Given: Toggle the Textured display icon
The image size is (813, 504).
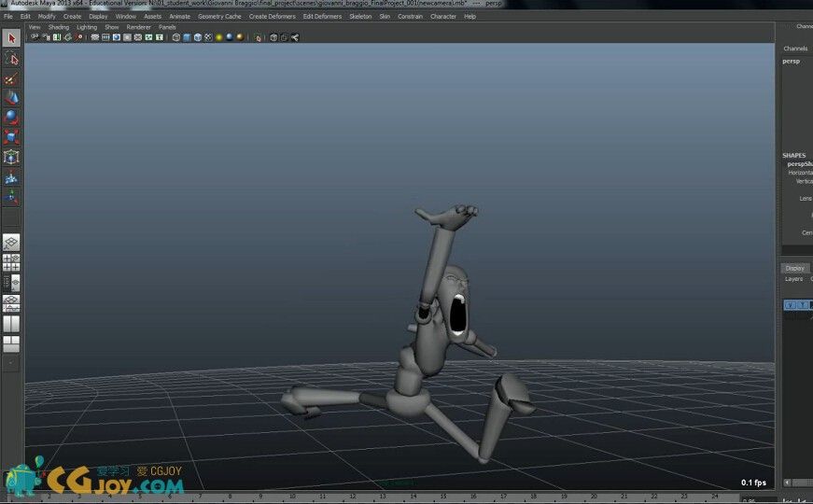Looking at the screenshot, I should (208, 37).
